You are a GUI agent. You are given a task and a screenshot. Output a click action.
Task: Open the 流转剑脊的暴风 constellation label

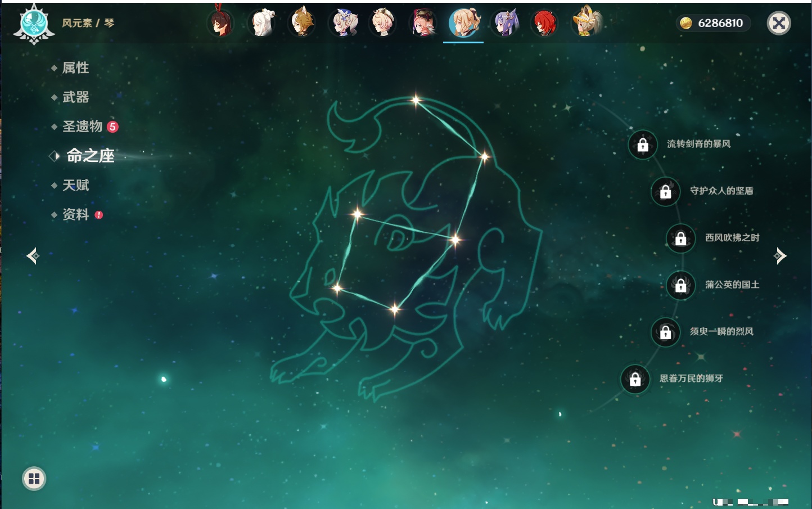(x=699, y=144)
